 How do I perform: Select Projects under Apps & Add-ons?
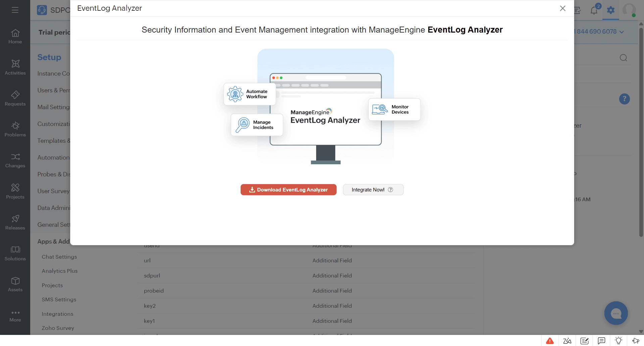tap(52, 285)
